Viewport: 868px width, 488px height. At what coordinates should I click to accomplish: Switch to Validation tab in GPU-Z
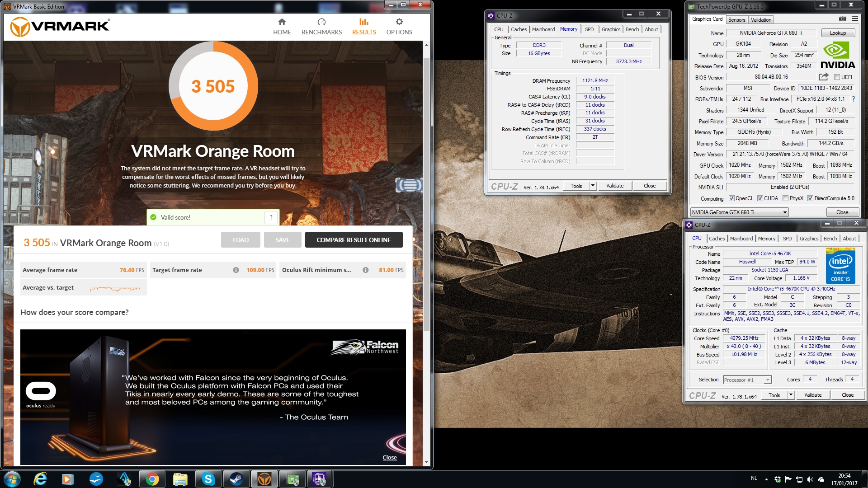point(761,20)
